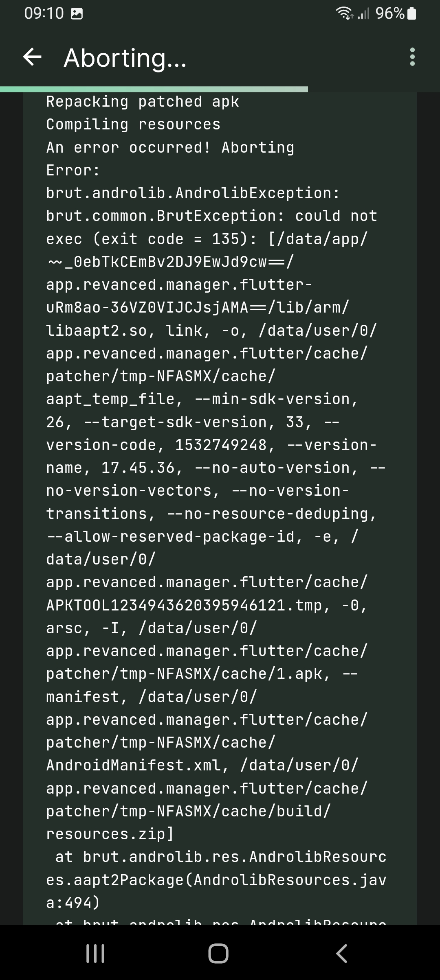Tap the clock in the status bar

click(x=45, y=13)
